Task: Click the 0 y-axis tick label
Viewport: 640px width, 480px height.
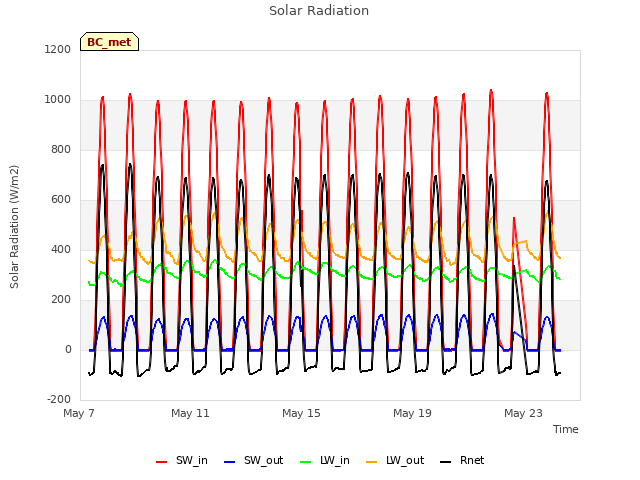Action: [68, 350]
